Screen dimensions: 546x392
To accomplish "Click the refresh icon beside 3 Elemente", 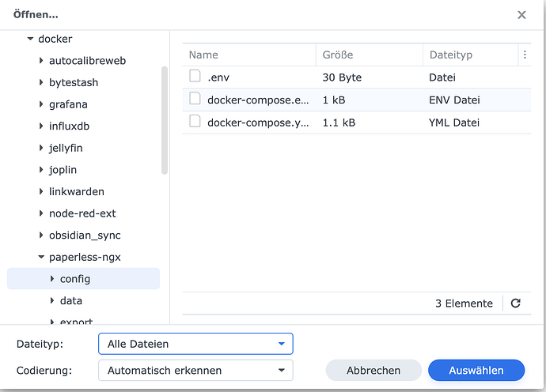I will [516, 303].
